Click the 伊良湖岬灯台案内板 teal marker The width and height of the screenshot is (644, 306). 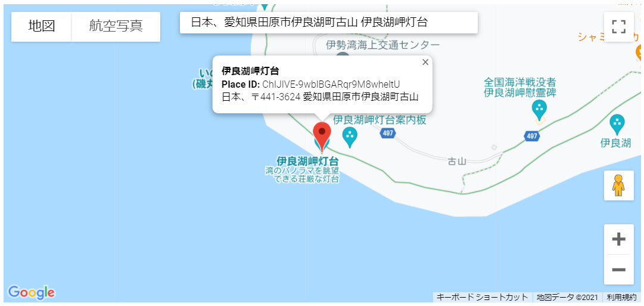click(350, 137)
